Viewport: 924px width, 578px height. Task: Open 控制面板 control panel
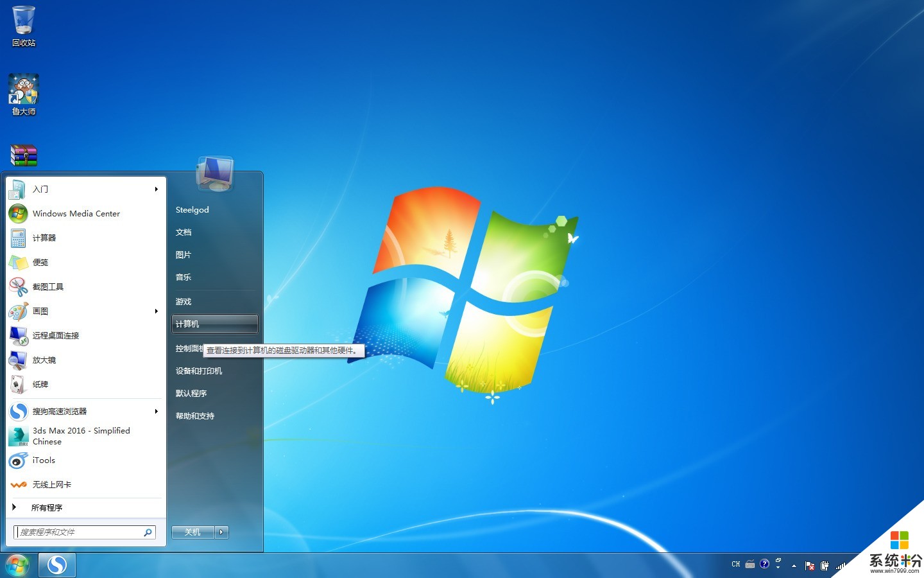(189, 348)
